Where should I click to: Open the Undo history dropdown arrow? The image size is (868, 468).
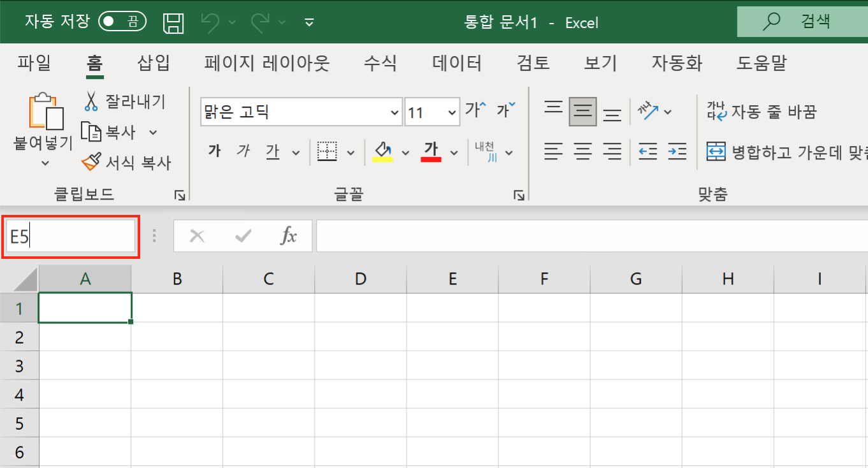click(232, 23)
